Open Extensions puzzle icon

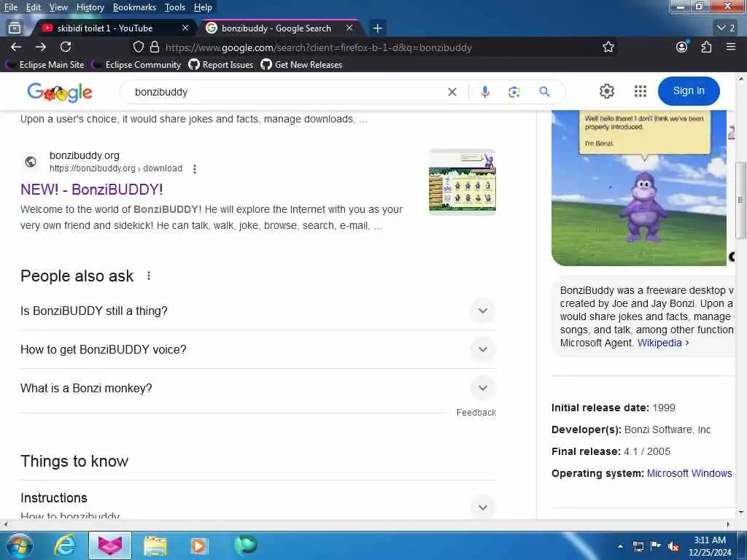[x=706, y=47]
